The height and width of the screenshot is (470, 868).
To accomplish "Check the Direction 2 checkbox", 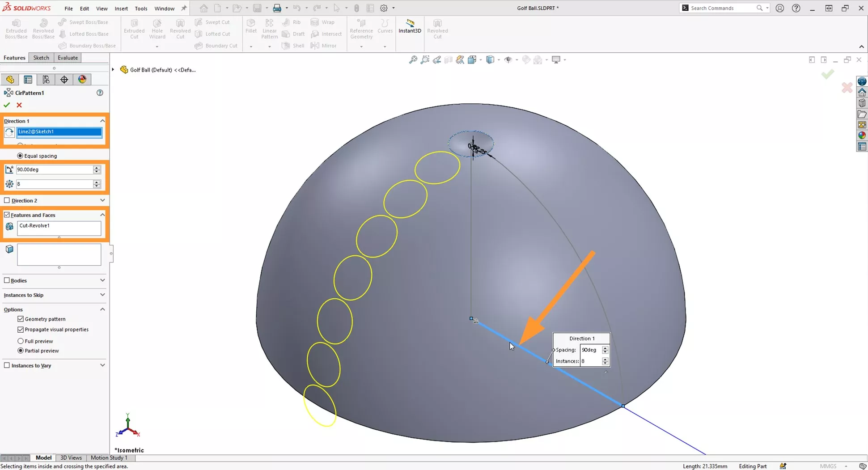I will point(7,200).
